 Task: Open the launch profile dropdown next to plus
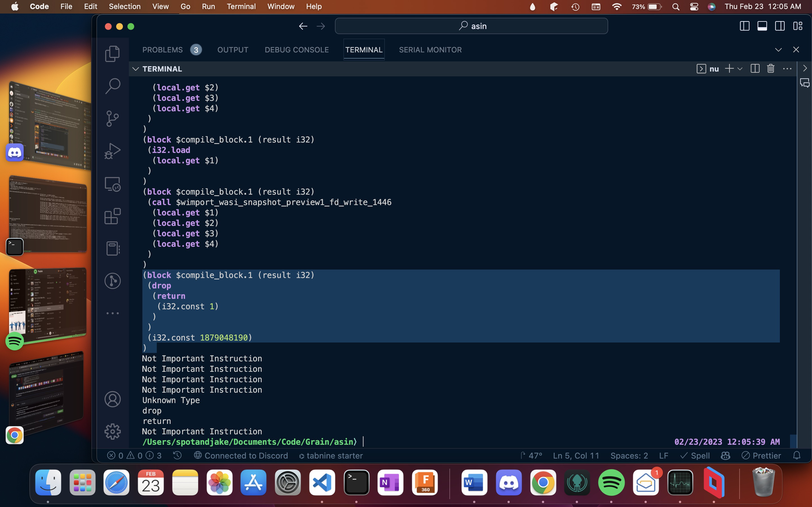tap(740, 68)
